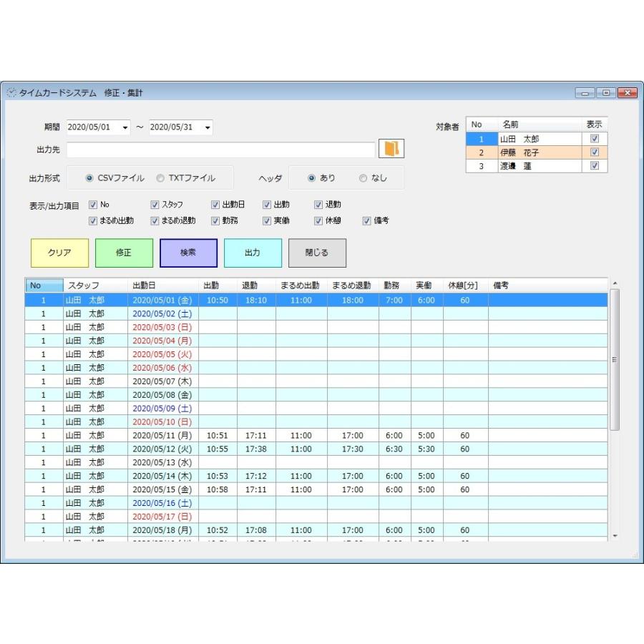Viewport: 644px width, 644px height.
Task: Toggle the No display item checkbox
Action: (x=93, y=205)
